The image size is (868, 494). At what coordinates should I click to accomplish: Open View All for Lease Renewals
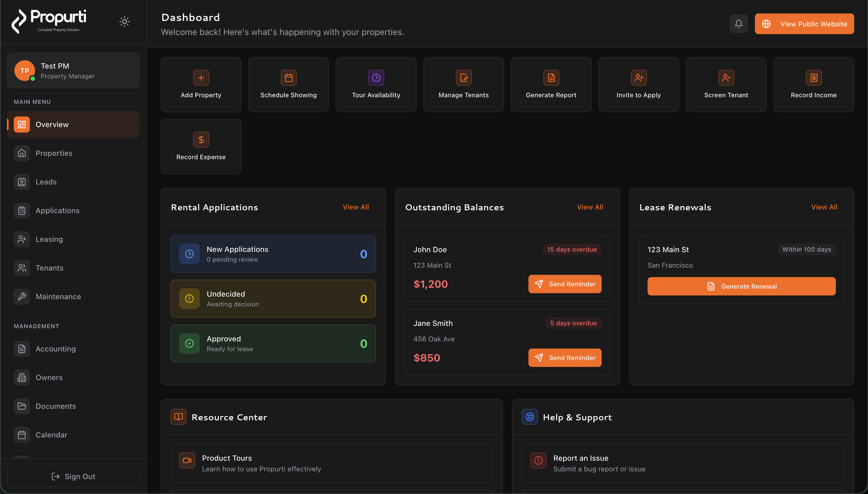click(824, 207)
